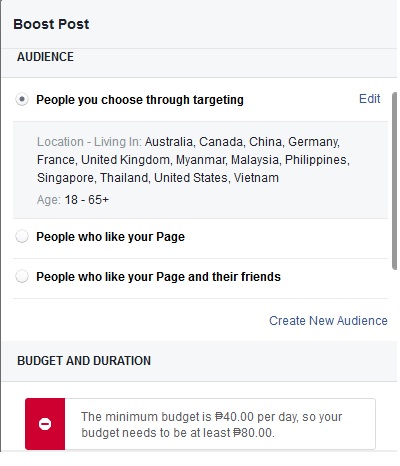Choose the 'People who like your Page' radio
400x466 pixels.
pyautogui.click(x=22, y=237)
